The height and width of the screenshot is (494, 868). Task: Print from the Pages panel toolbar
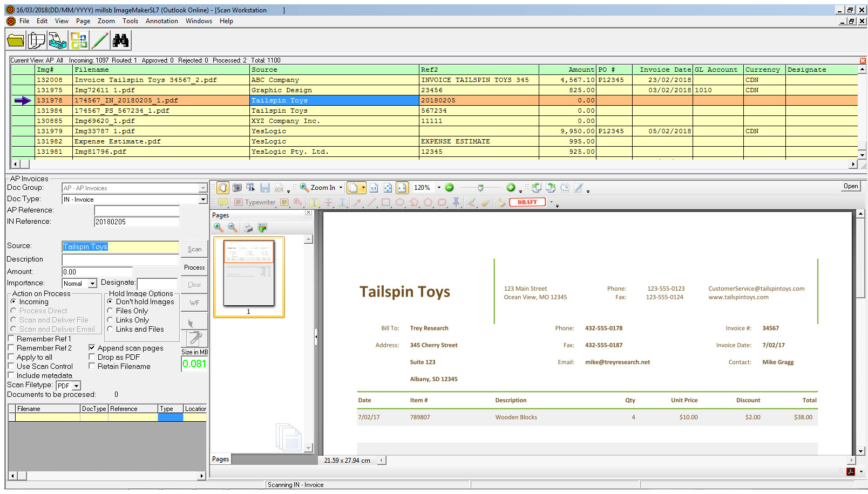point(248,228)
